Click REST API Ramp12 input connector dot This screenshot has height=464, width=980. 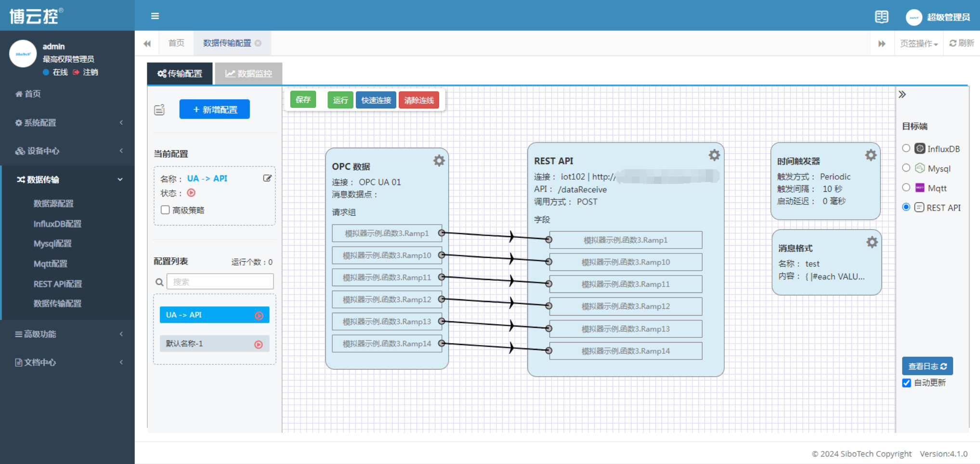(549, 305)
